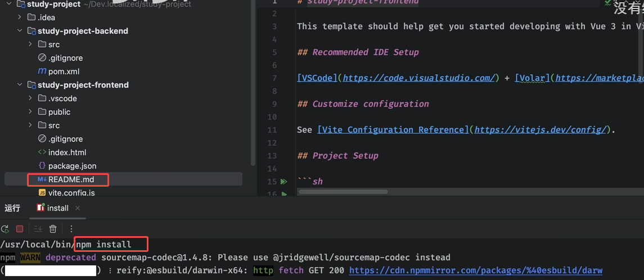
Task: Open the Volar link in the README
Action: (x=532, y=78)
